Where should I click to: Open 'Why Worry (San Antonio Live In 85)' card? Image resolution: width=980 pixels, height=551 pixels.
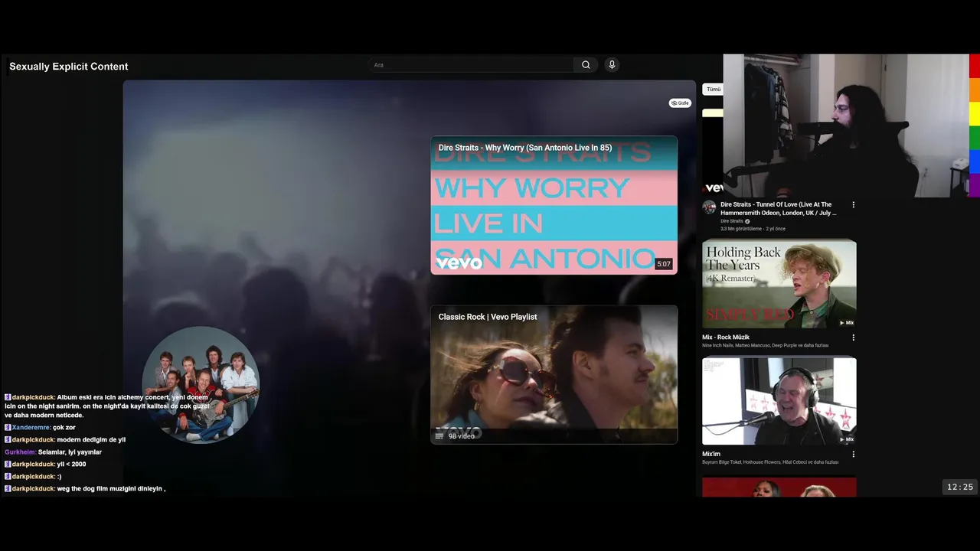[554, 205]
